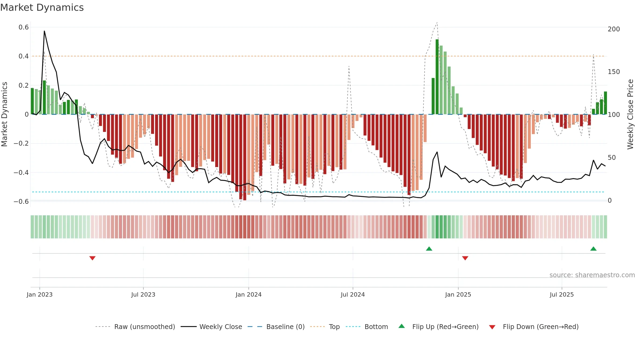
Task: Click the red Flip Down legend triangle icon
Action: 492,327
